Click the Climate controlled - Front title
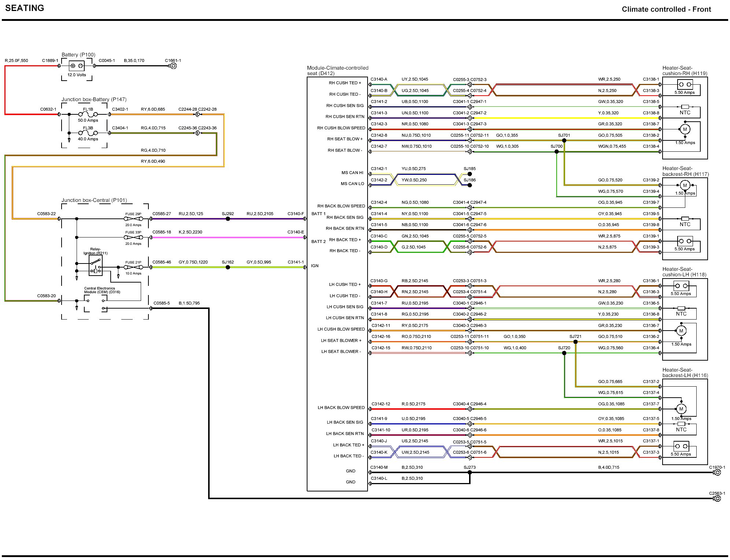 pos(666,10)
